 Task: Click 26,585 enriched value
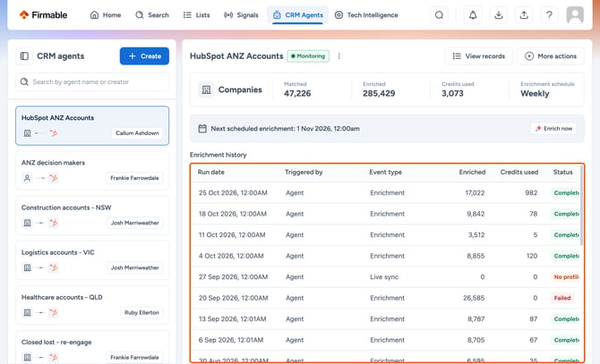tap(474, 298)
